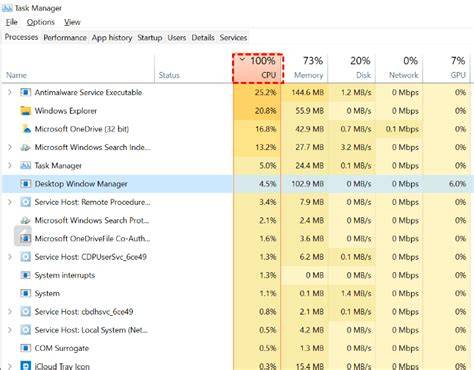Viewport: 474px width, 370px height.
Task: Click the System interrupts process icon
Action: (26, 275)
